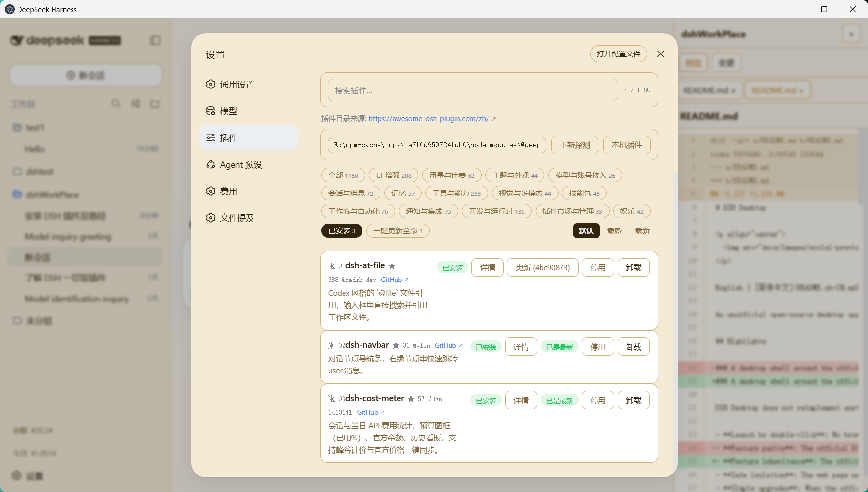Click the star icon of dsh-cost-meter
This screenshot has width=868, height=492.
(411, 399)
